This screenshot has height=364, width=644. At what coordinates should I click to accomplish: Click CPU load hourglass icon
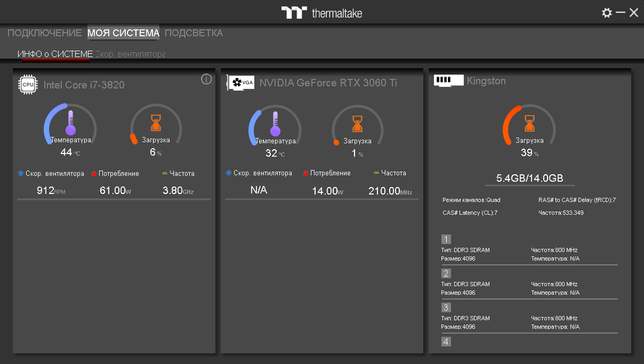155,123
